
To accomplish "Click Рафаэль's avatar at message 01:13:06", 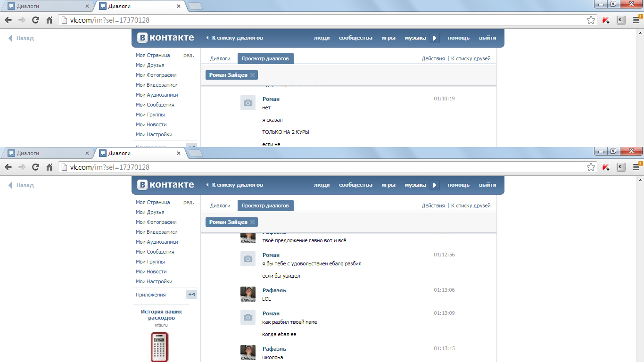I will click(x=248, y=294).
